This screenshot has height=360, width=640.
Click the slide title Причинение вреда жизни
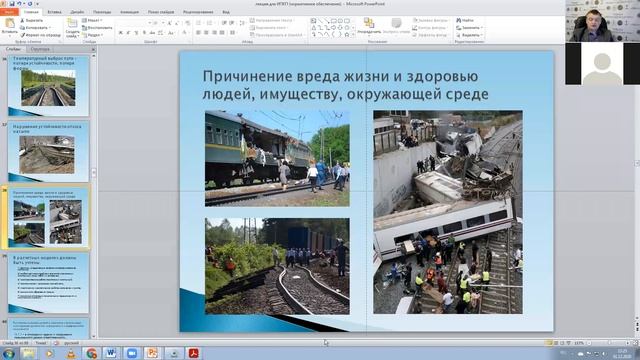(x=345, y=85)
